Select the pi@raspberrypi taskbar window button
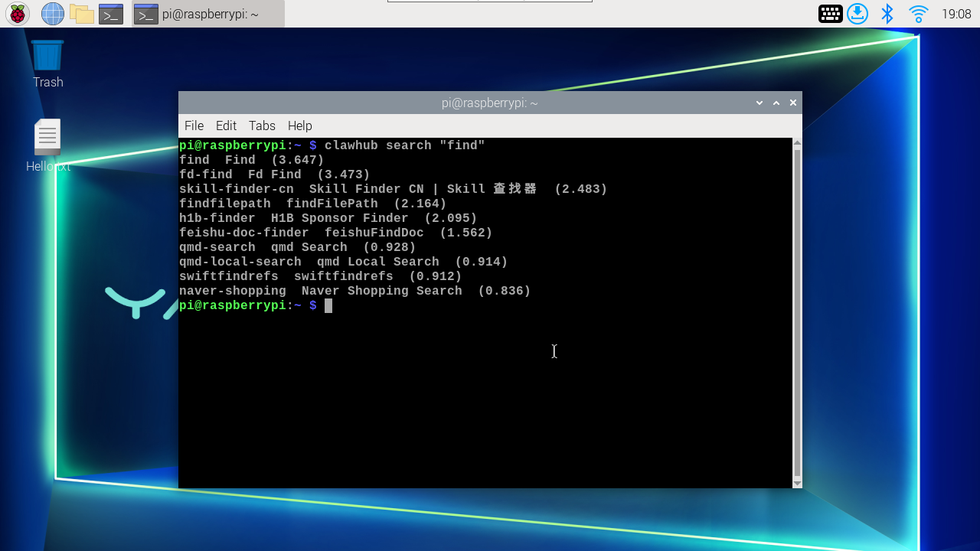 point(208,14)
